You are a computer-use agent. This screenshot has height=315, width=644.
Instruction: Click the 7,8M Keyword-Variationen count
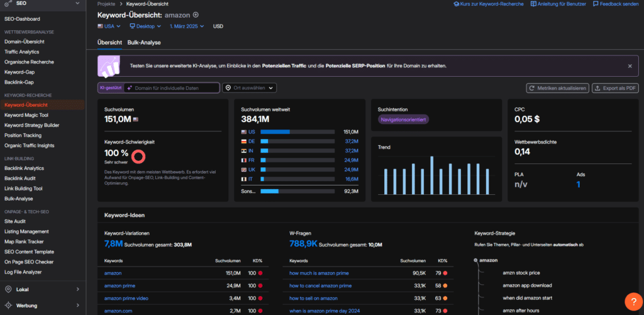pos(114,244)
